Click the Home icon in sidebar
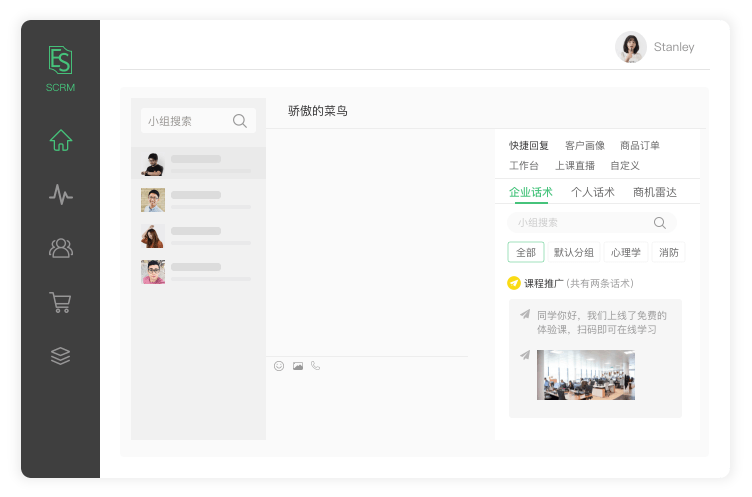 pos(61,141)
